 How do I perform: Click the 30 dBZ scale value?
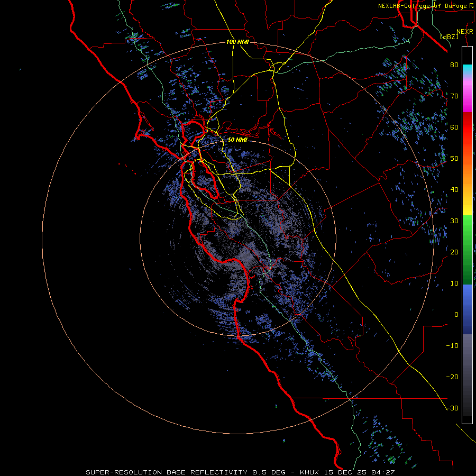point(454,221)
